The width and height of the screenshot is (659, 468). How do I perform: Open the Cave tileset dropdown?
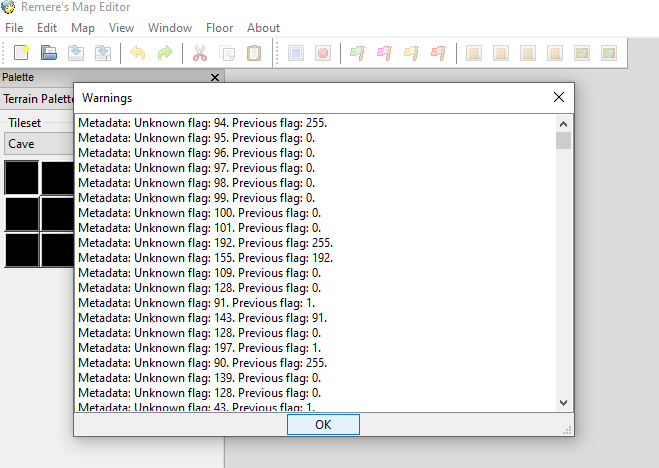click(39, 144)
